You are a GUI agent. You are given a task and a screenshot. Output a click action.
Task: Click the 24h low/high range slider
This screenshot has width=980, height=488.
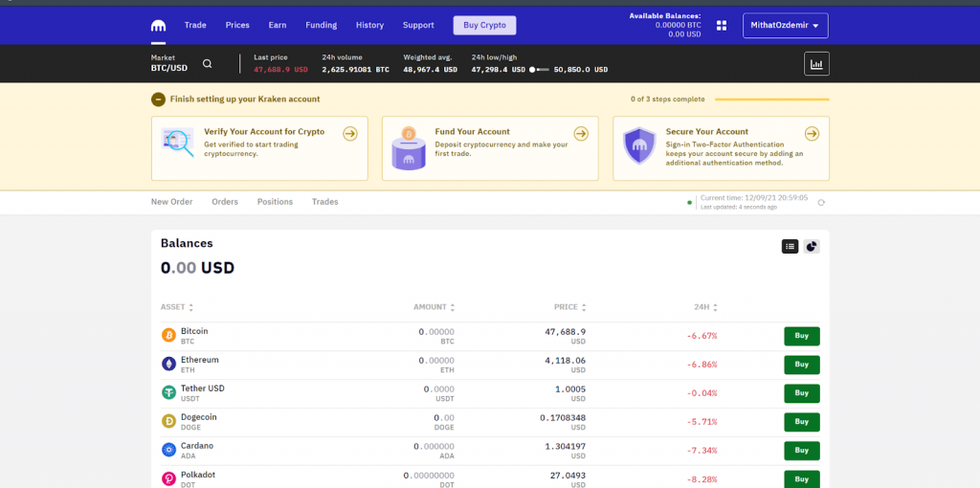click(540, 69)
